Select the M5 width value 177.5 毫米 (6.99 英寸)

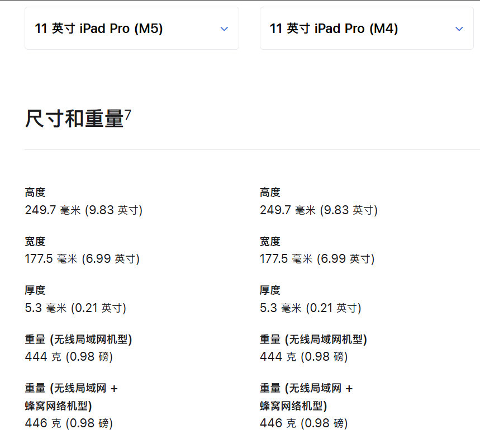pyautogui.click(x=82, y=259)
